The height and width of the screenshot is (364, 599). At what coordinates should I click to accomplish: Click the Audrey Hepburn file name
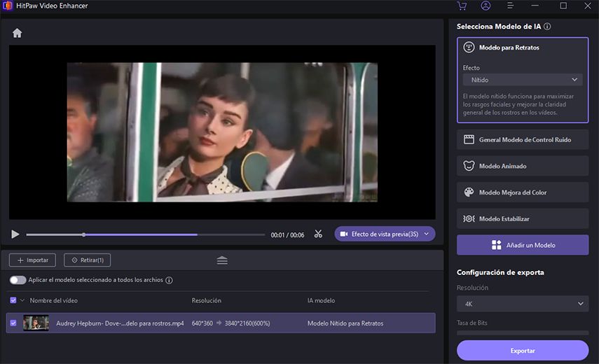click(120, 323)
